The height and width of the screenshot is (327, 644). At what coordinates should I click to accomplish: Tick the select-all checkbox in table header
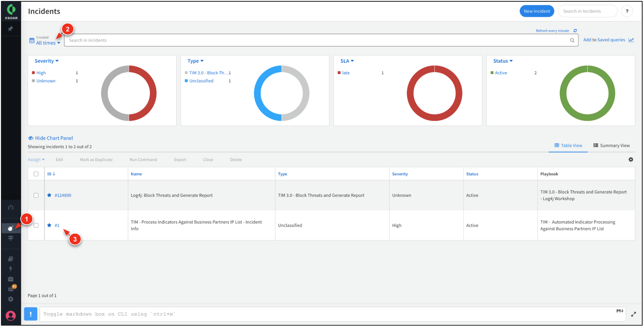[x=36, y=174]
